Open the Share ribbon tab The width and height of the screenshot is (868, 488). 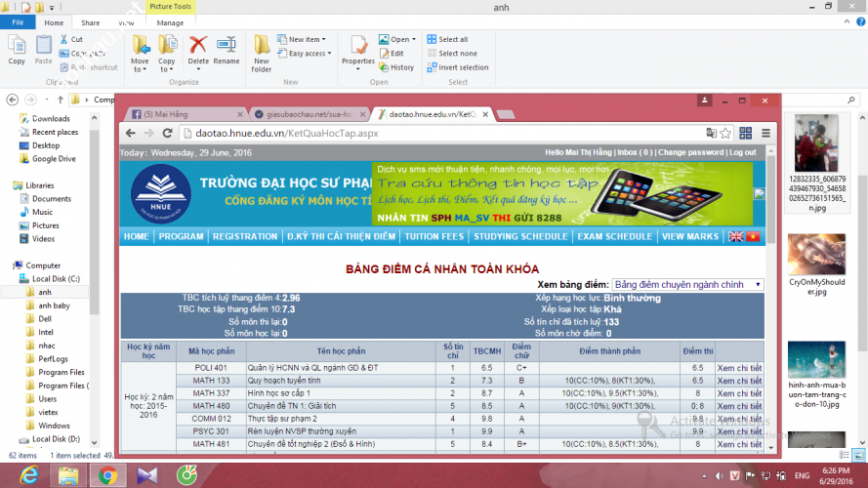pyautogui.click(x=90, y=22)
